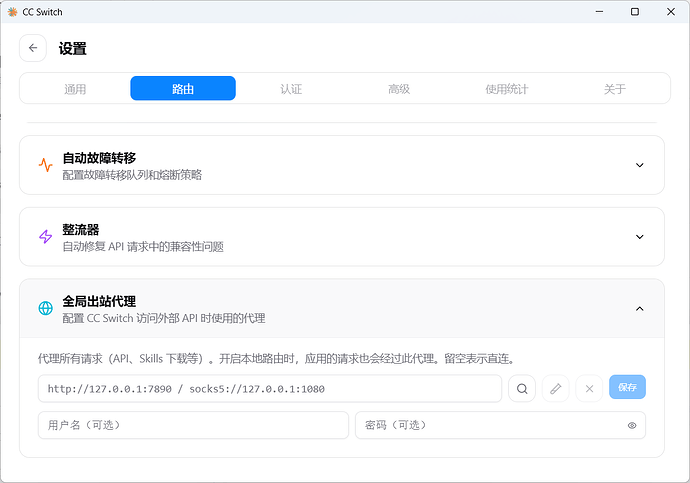This screenshot has width=690, height=483.
Task: Click the purple lightning icon for 整流器
Action: coord(45,237)
